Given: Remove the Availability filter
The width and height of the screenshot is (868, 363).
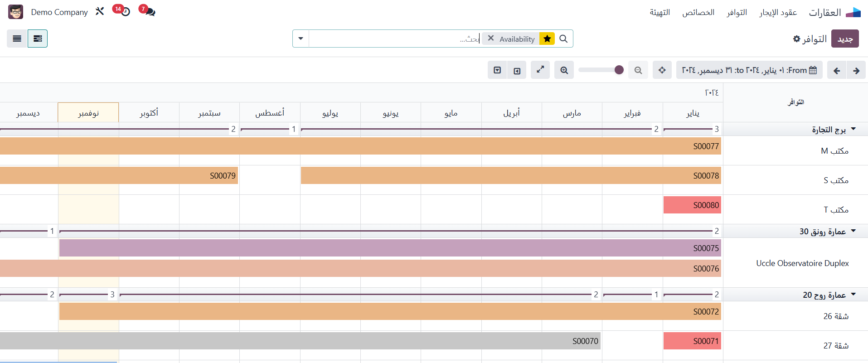Looking at the screenshot, I should (x=490, y=39).
